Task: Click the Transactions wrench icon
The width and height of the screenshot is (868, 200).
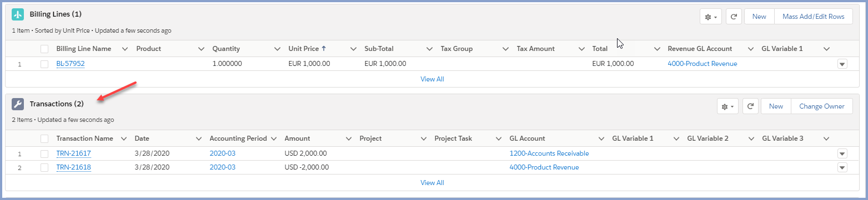Action: pyautogui.click(x=18, y=104)
